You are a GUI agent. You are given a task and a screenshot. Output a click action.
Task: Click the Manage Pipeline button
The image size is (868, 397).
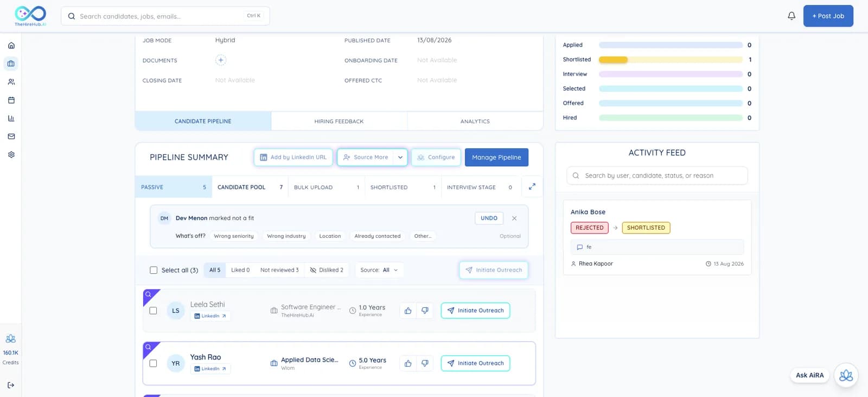[x=496, y=157]
